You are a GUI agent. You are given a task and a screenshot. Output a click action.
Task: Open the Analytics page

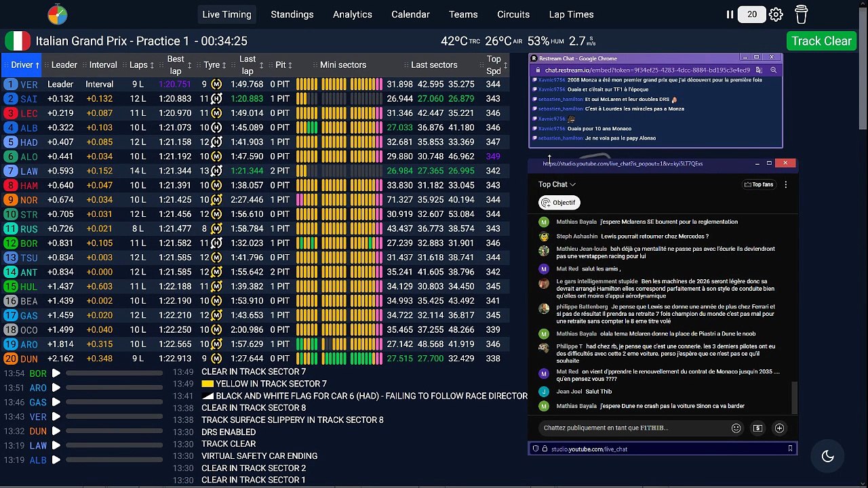coord(353,14)
